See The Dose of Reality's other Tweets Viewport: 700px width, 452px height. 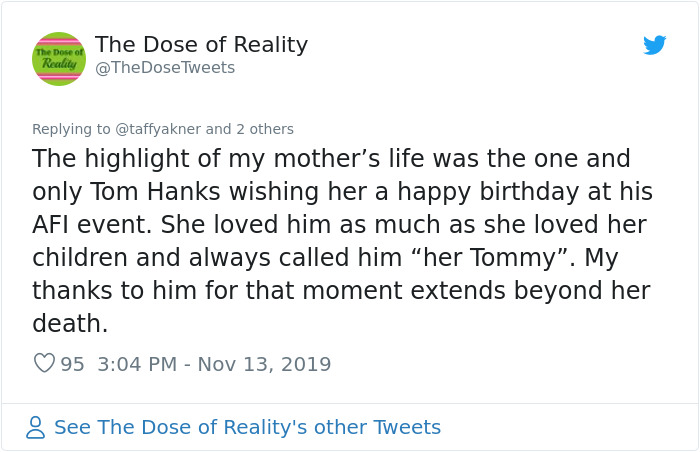coord(247,428)
